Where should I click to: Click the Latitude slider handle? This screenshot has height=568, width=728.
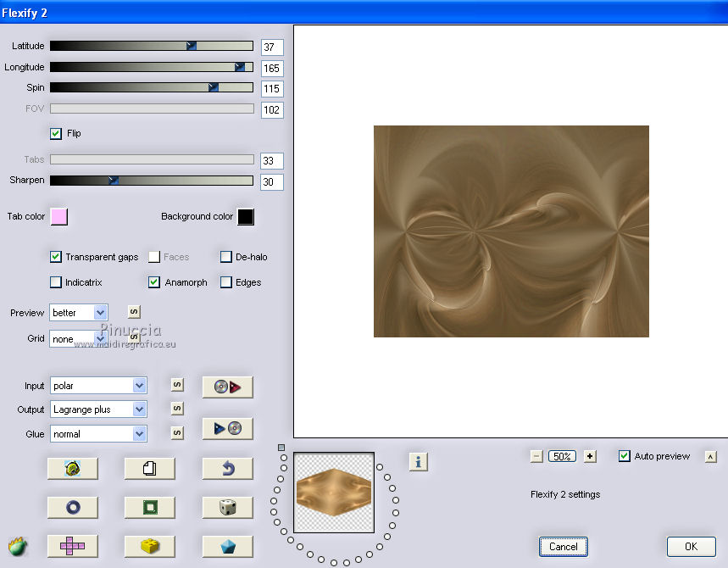(192, 46)
